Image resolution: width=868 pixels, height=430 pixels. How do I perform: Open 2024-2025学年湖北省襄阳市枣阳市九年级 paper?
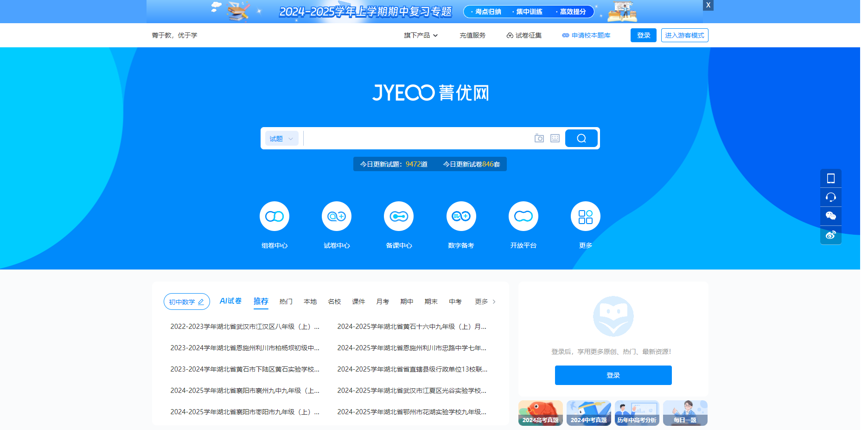(x=245, y=412)
